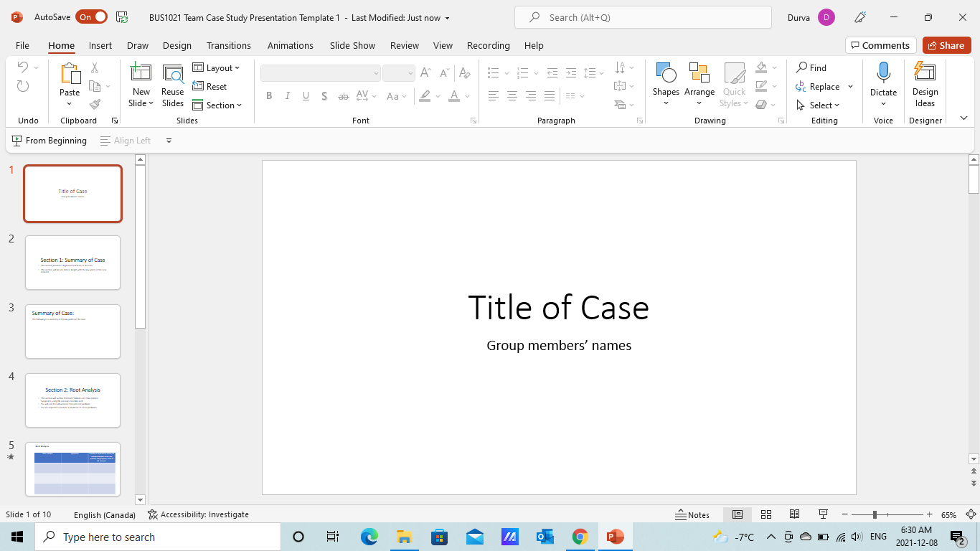Click the Paste clipboard icon
The height and width of the screenshot is (551, 980).
[70, 73]
